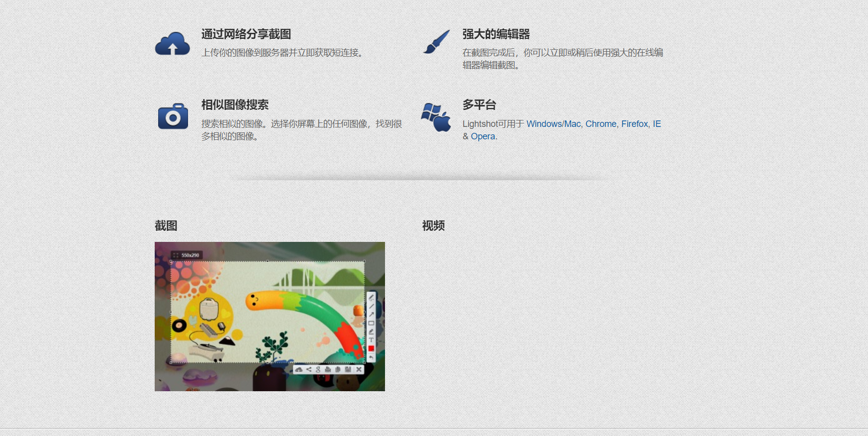
Task: Follow the Firefox link
Action: point(634,124)
